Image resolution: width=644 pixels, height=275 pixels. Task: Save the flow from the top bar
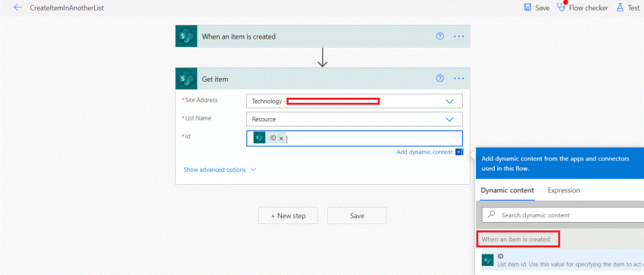click(x=536, y=8)
